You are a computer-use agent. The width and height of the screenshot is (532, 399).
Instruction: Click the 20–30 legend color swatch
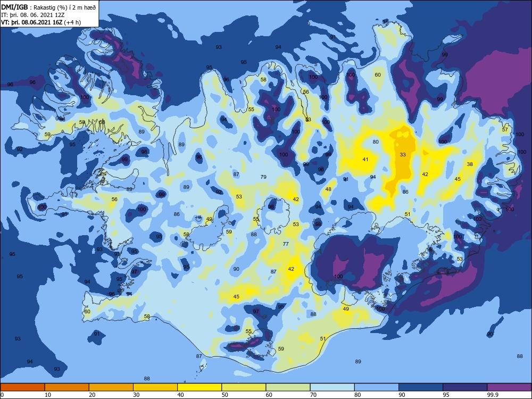111,387
